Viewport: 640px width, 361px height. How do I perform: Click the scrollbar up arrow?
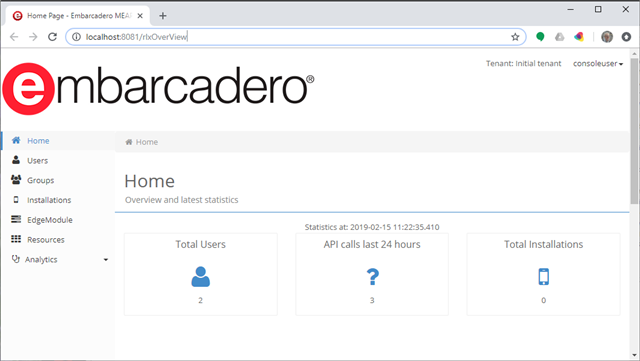634,53
